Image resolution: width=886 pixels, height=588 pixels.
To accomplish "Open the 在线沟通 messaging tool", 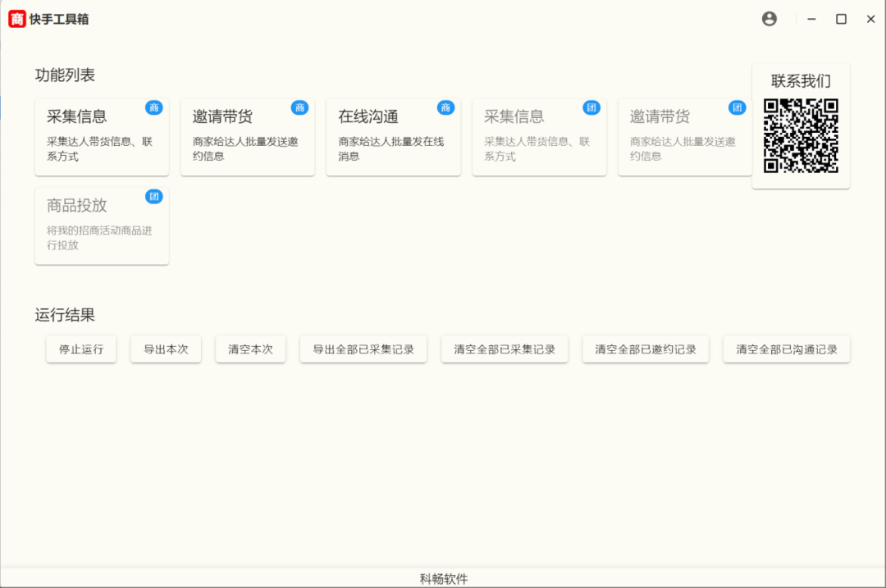I will point(393,136).
